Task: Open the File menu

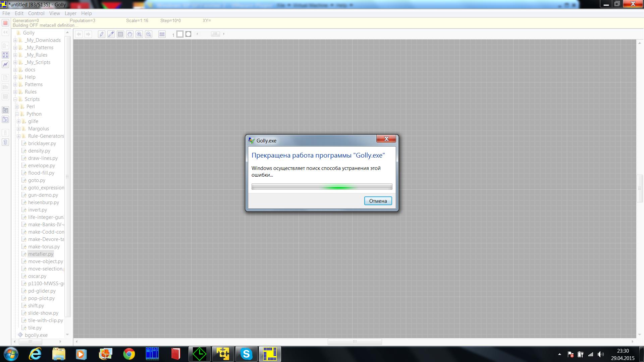Action: click(x=6, y=13)
